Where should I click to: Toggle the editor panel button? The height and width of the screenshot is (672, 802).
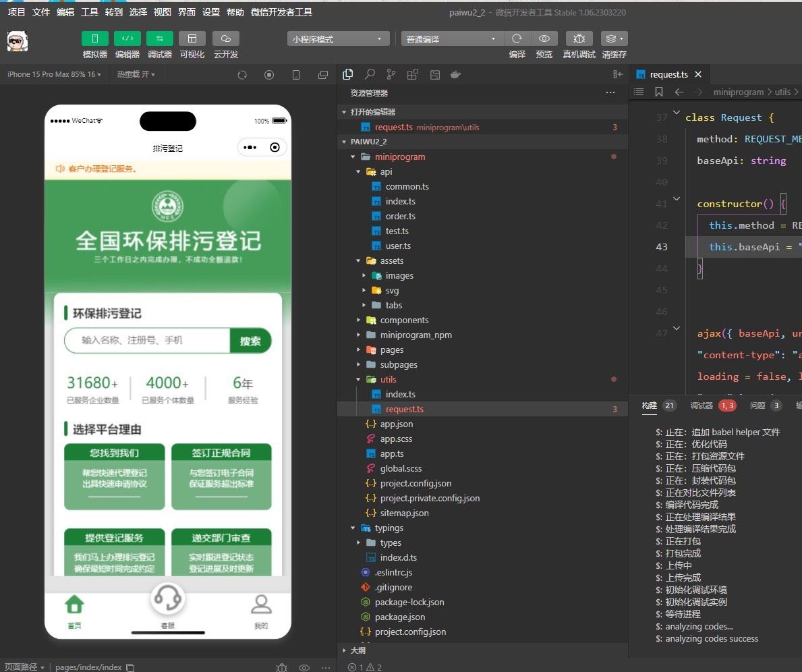point(127,38)
